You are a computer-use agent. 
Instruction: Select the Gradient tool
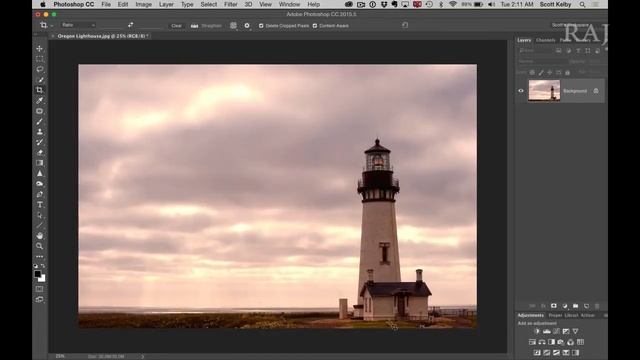(40, 163)
